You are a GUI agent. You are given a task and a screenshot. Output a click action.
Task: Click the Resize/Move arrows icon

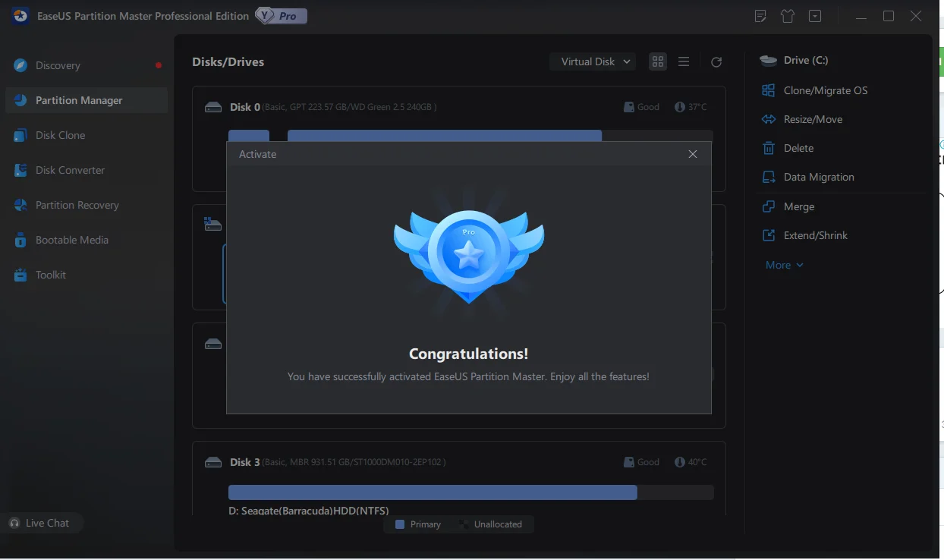click(769, 119)
